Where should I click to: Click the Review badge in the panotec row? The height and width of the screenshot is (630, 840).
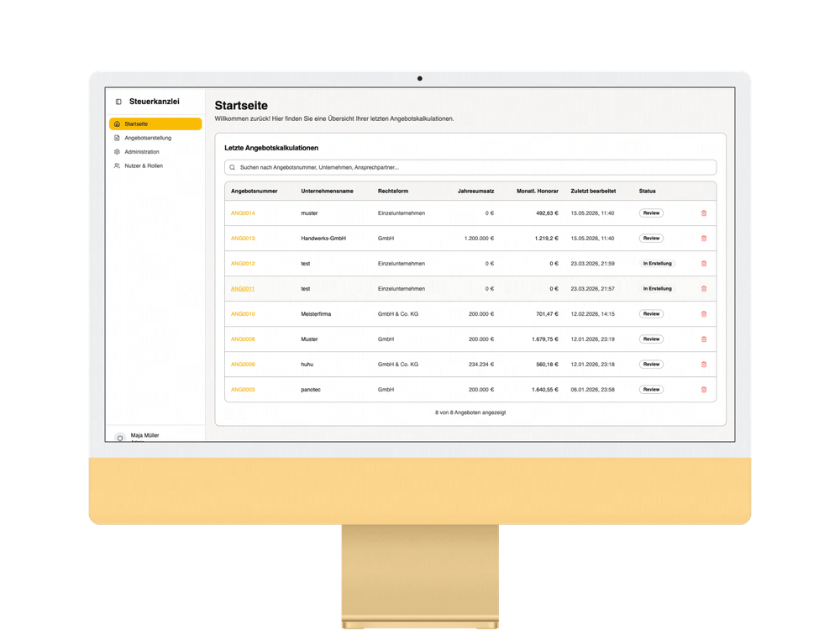coord(652,390)
